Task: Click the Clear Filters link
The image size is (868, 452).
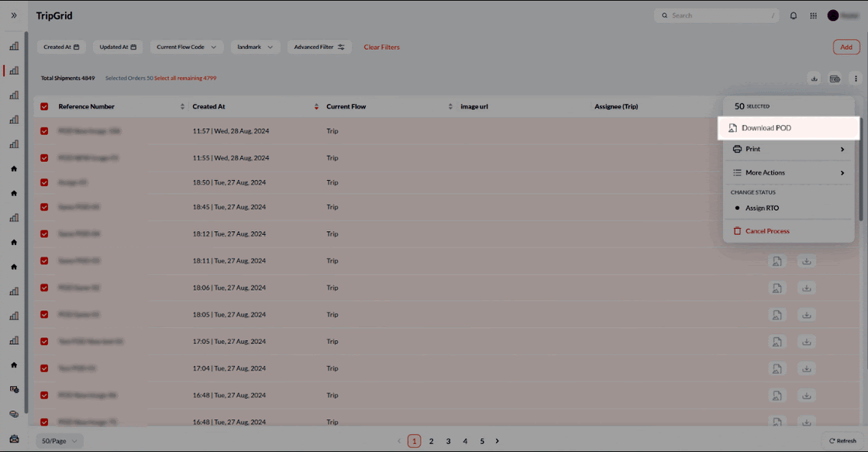Action: point(382,47)
